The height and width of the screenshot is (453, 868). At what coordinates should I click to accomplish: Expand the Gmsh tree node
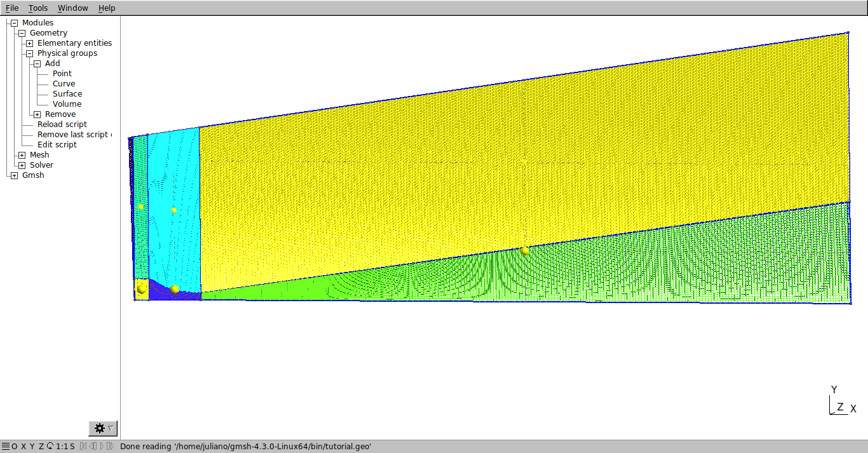pyautogui.click(x=14, y=175)
